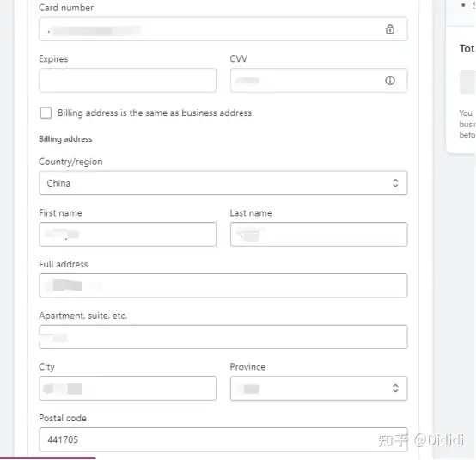The image size is (476, 460).
Task: Click the Full address input
Action: coord(223,285)
